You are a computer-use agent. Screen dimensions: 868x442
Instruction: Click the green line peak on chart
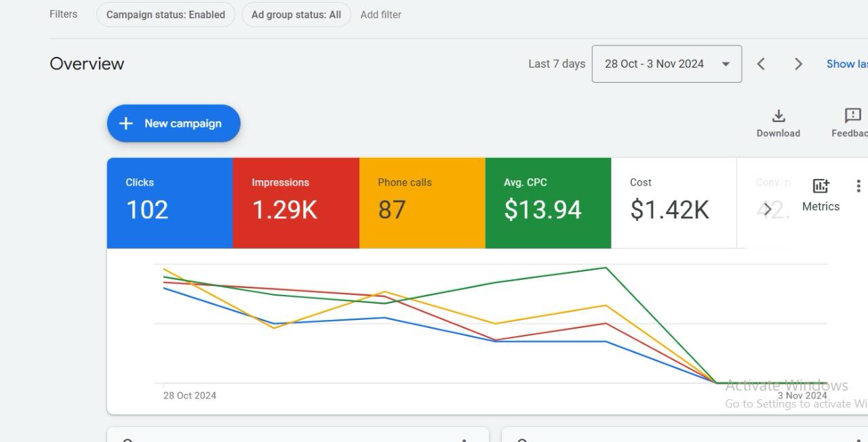(606, 268)
